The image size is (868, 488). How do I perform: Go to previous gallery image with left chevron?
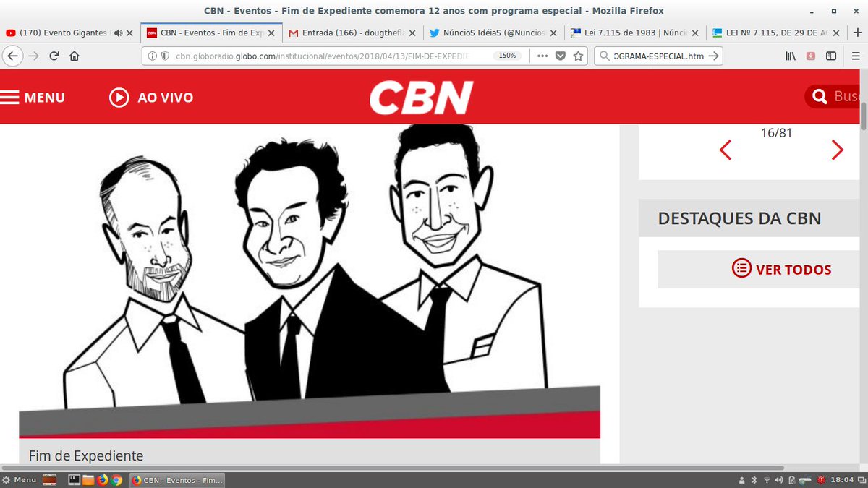coord(725,150)
